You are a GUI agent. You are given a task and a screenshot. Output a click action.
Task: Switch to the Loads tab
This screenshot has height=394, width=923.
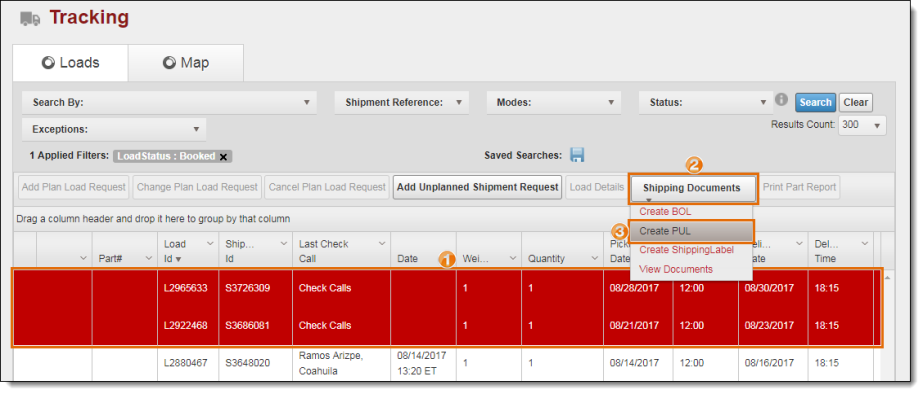(x=70, y=63)
